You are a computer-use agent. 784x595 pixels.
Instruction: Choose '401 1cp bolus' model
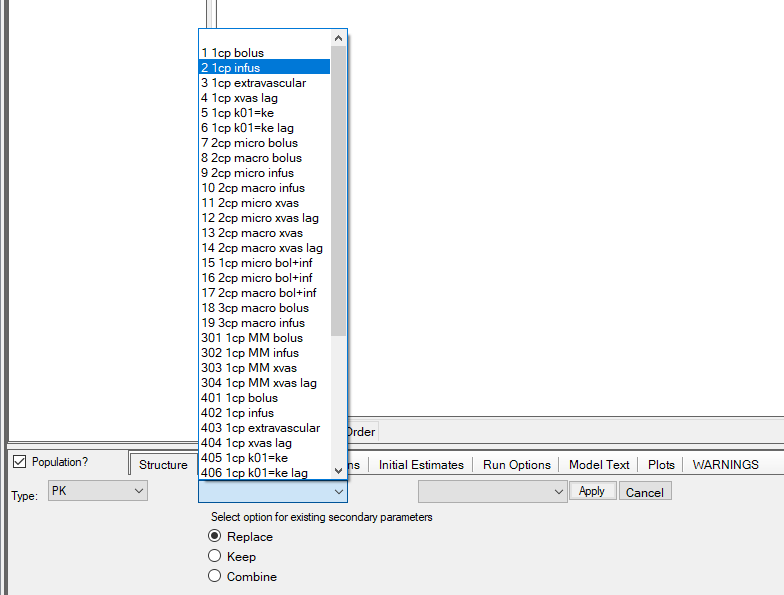(264, 398)
